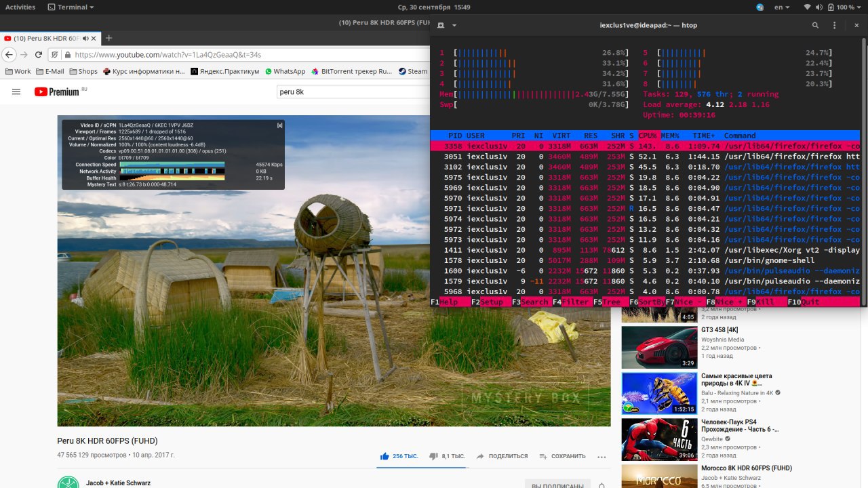Mute the Peru 8K tab audio

click(x=85, y=38)
